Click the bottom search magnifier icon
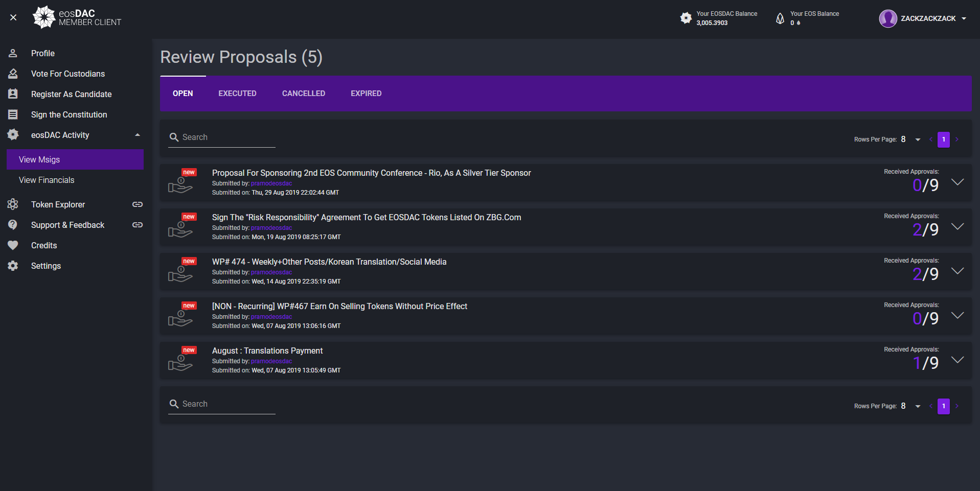This screenshot has width=980, height=491. tap(174, 404)
